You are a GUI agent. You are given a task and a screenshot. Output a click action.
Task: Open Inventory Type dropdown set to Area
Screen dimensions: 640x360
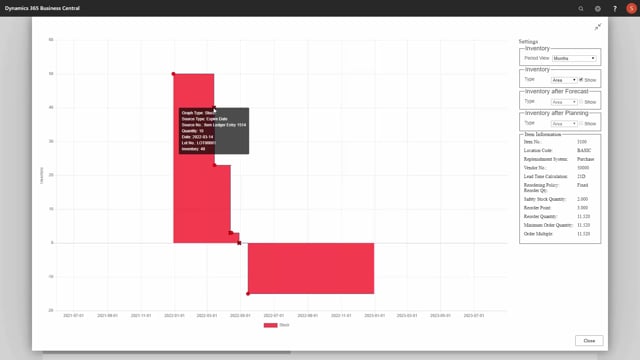tap(564, 80)
